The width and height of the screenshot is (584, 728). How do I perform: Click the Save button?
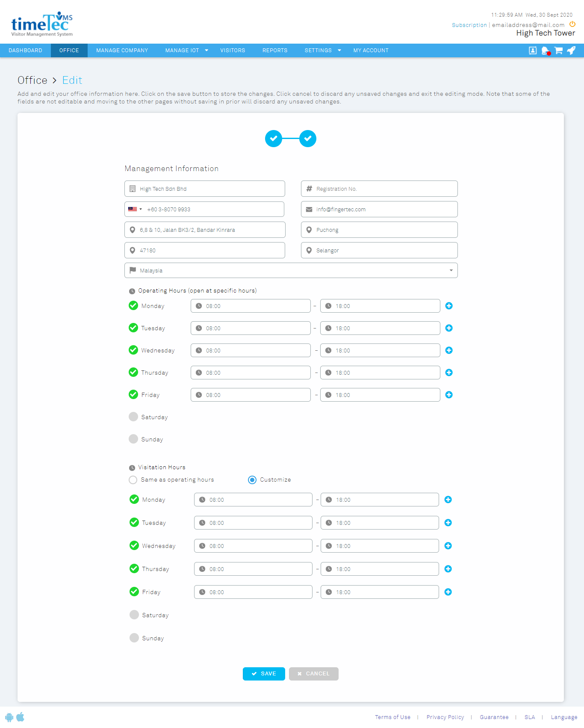[264, 674]
